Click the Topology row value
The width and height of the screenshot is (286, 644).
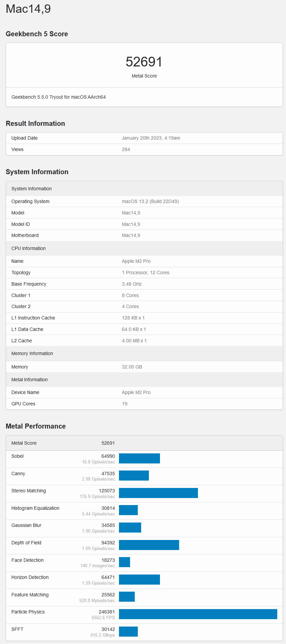tap(146, 273)
